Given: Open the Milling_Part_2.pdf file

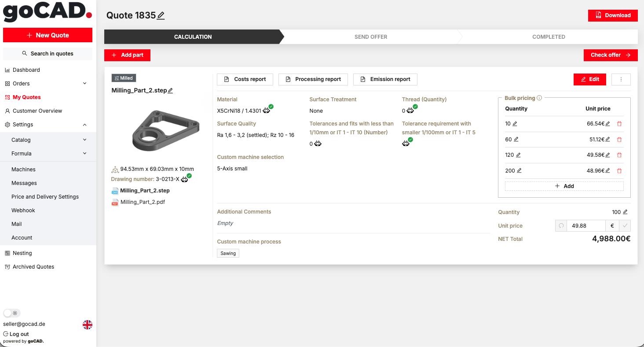Looking at the screenshot, I should [143, 202].
